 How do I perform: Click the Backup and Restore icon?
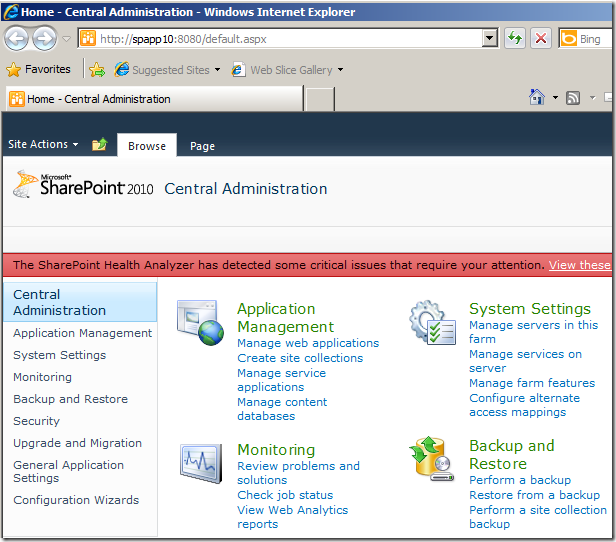(x=433, y=463)
